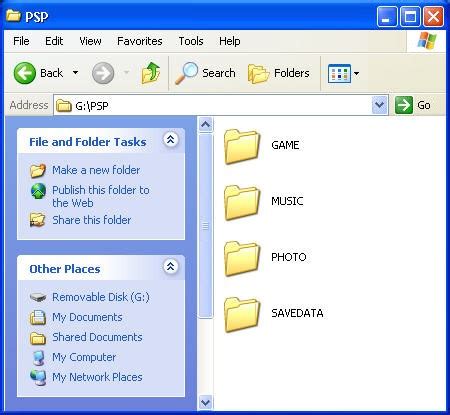Open the File menu
Screen dimensions: 450x415
21,41
